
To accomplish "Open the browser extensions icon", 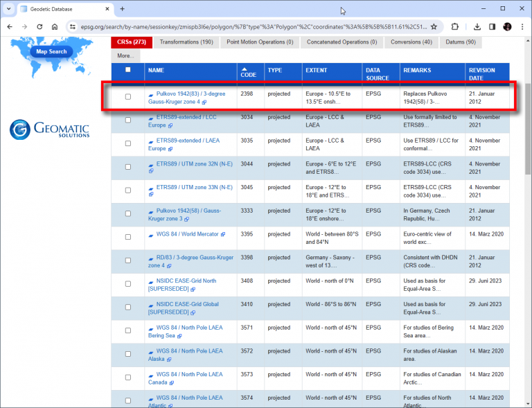I will coord(454,27).
